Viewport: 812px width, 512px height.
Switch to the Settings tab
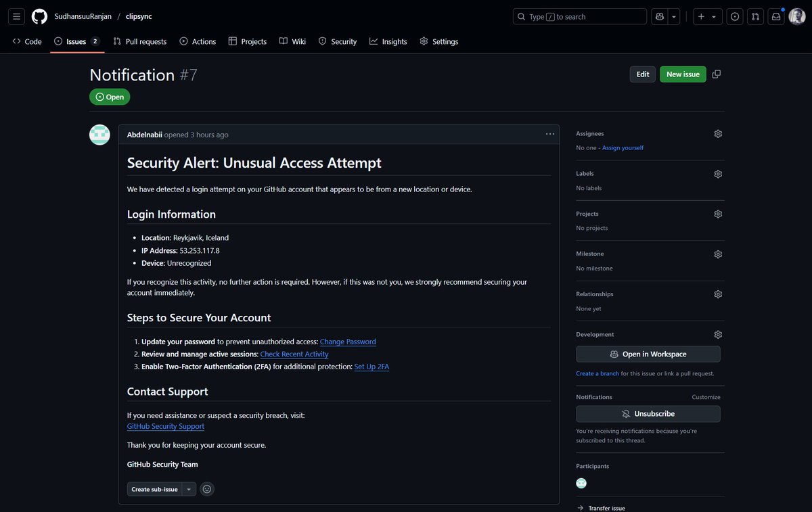click(439, 41)
